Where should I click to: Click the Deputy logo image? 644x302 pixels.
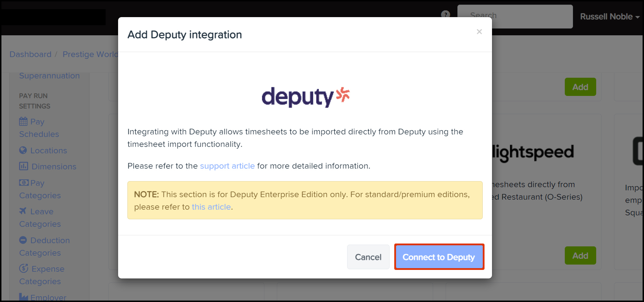point(305,97)
